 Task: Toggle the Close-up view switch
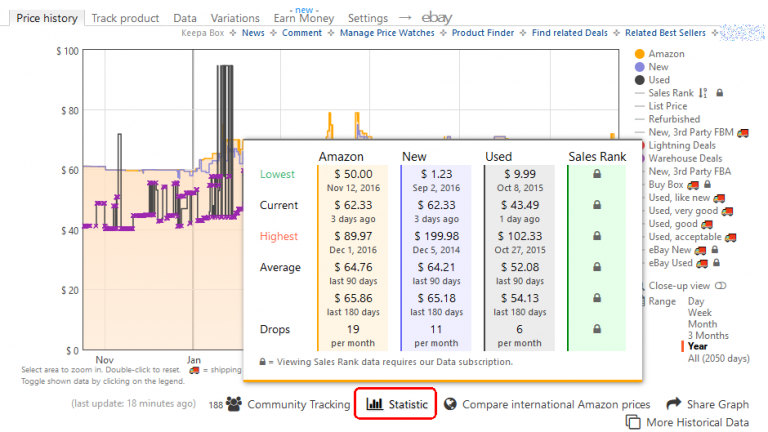coord(720,286)
